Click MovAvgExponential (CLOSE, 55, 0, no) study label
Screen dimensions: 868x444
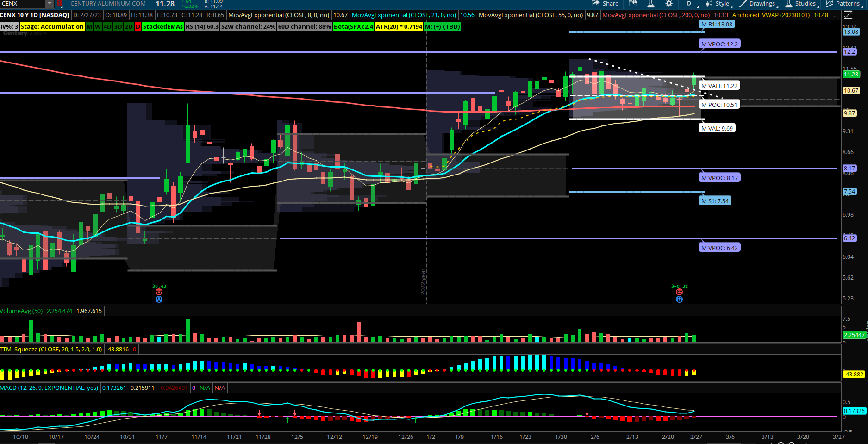tap(531, 15)
